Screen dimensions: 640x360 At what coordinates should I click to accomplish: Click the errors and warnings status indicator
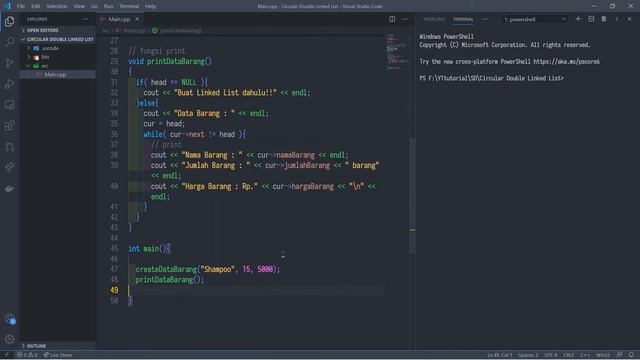[27, 355]
